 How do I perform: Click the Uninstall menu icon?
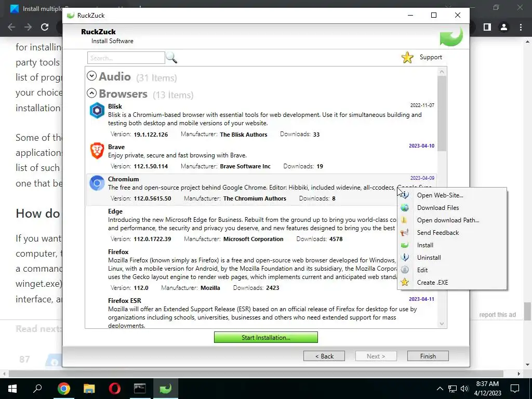[x=405, y=258]
